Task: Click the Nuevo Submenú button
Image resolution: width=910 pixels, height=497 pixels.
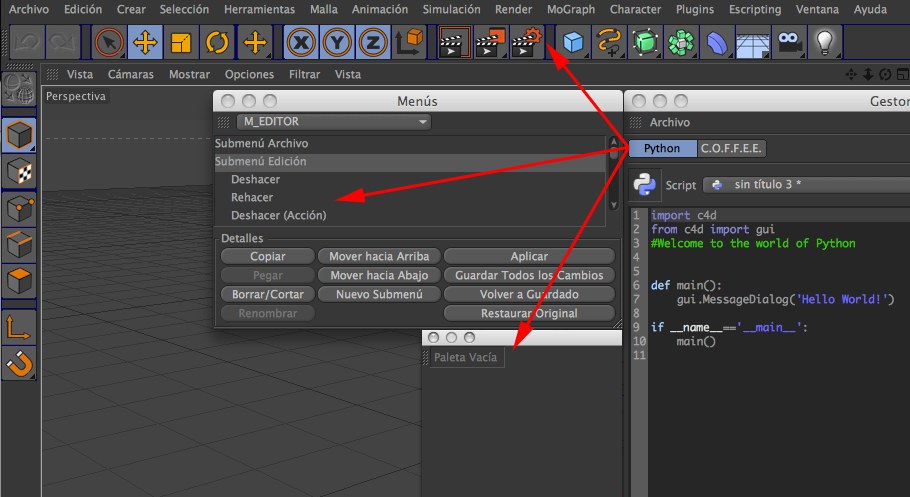Action: [379, 294]
